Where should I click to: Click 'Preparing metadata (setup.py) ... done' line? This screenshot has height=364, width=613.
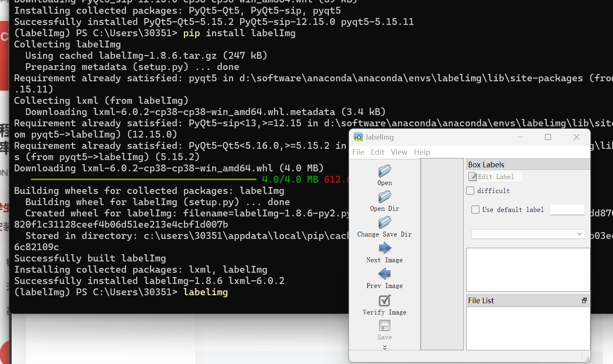pyautogui.click(x=132, y=67)
